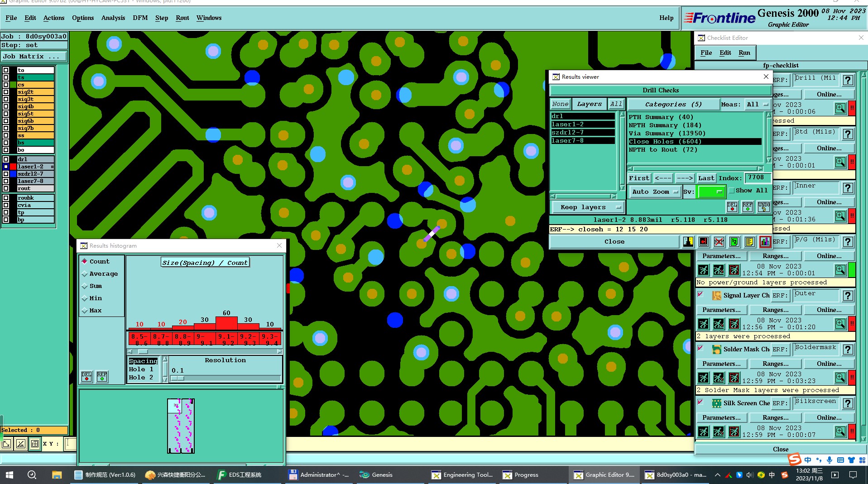Image resolution: width=868 pixels, height=484 pixels.
Task: Click REF icon in Results histogram
Action: (x=102, y=377)
